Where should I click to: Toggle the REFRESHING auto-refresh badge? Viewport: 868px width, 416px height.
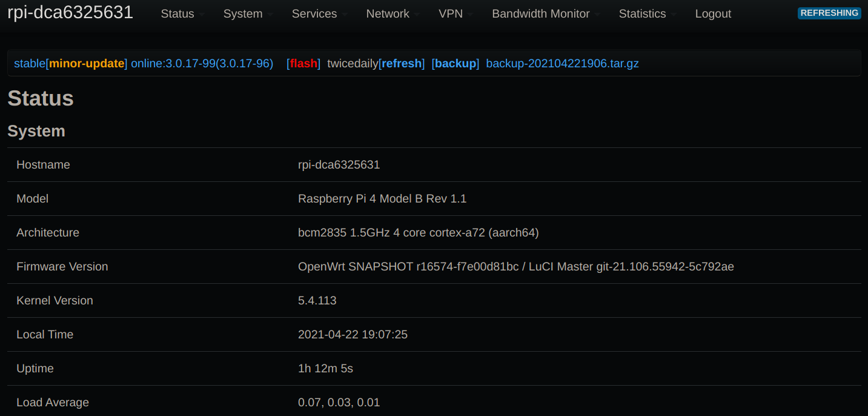coord(829,13)
